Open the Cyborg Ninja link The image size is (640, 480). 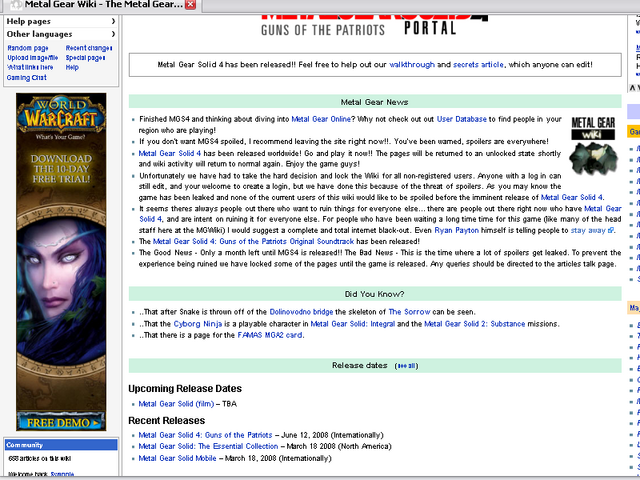tap(198, 324)
